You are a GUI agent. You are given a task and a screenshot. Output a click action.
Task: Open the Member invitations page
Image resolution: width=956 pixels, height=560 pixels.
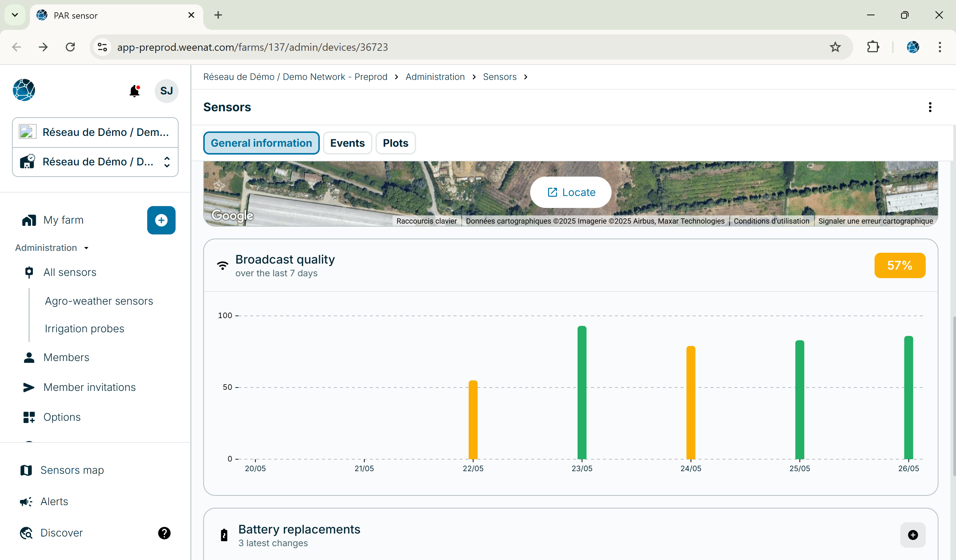[90, 387]
